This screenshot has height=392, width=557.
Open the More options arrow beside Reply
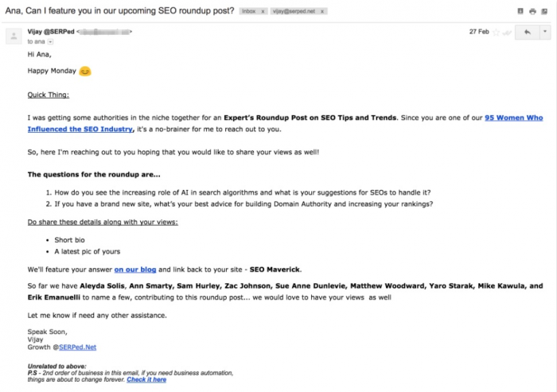(545, 33)
